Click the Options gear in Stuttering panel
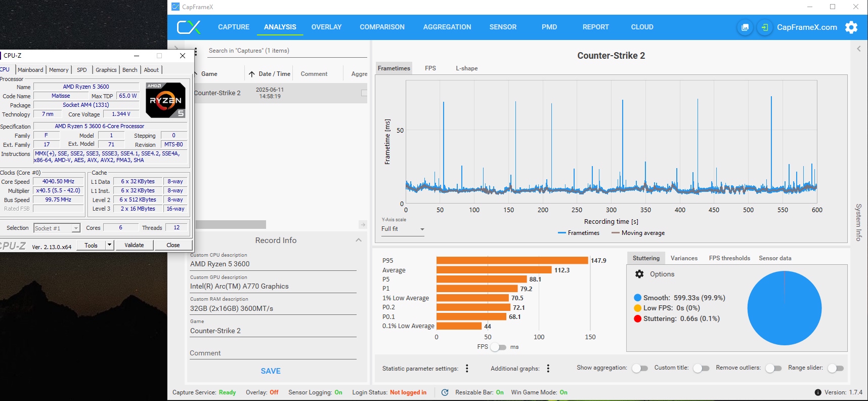Viewport: 868px width, 401px height. (x=639, y=274)
